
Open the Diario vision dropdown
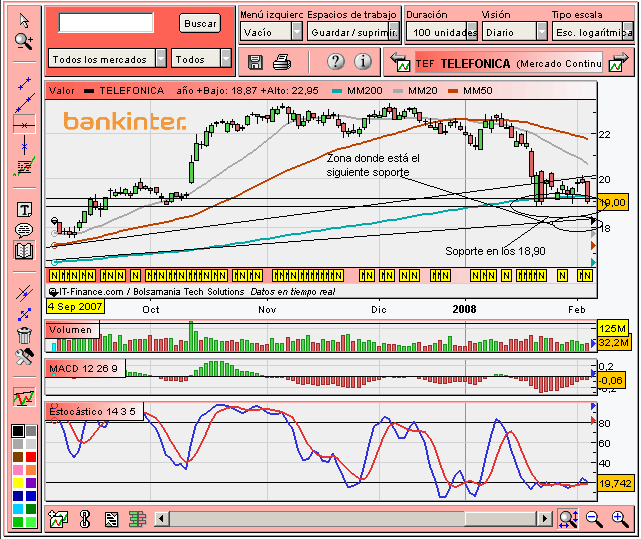click(515, 31)
